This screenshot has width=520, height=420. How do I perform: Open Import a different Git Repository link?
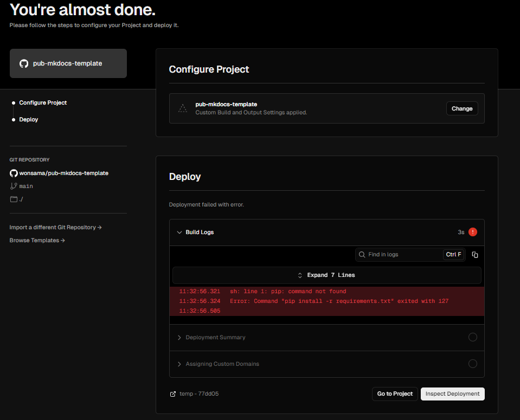click(55, 228)
